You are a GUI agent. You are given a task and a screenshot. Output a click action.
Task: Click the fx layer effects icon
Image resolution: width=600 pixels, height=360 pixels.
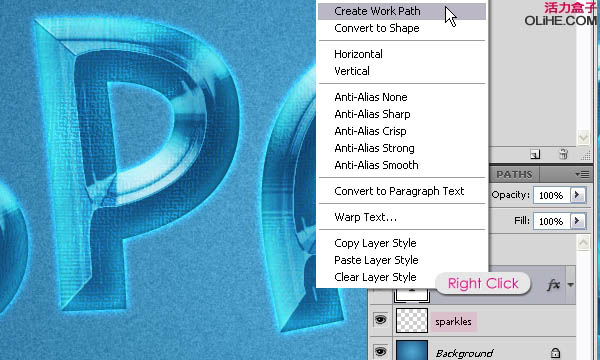tap(554, 285)
